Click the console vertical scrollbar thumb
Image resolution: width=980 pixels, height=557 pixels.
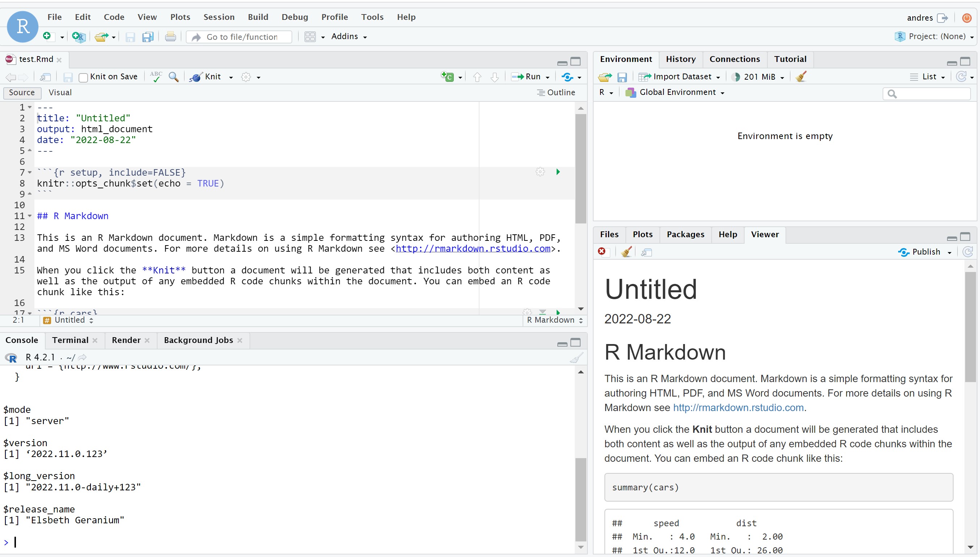pyautogui.click(x=581, y=499)
